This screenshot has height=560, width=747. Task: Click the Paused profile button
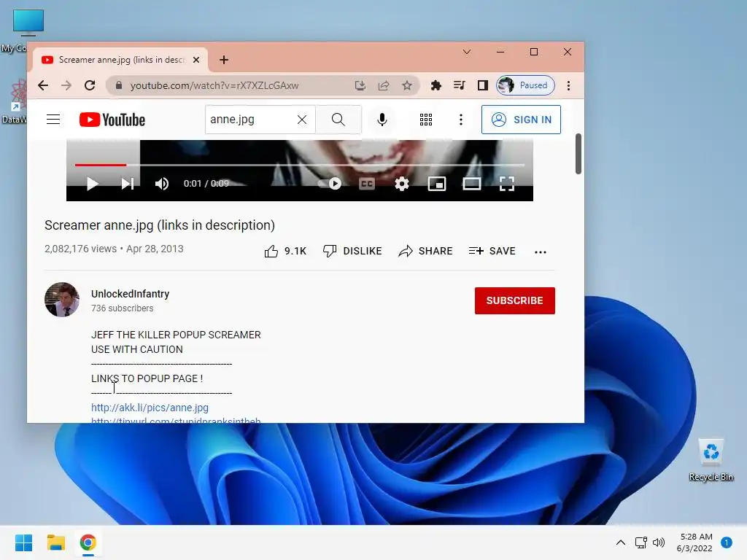pos(525,85)
